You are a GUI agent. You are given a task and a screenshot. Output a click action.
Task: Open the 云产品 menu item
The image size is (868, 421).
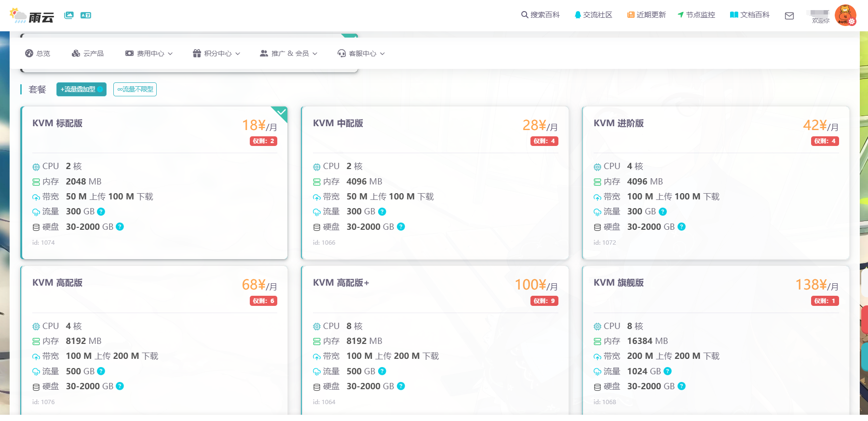(88, 53)
